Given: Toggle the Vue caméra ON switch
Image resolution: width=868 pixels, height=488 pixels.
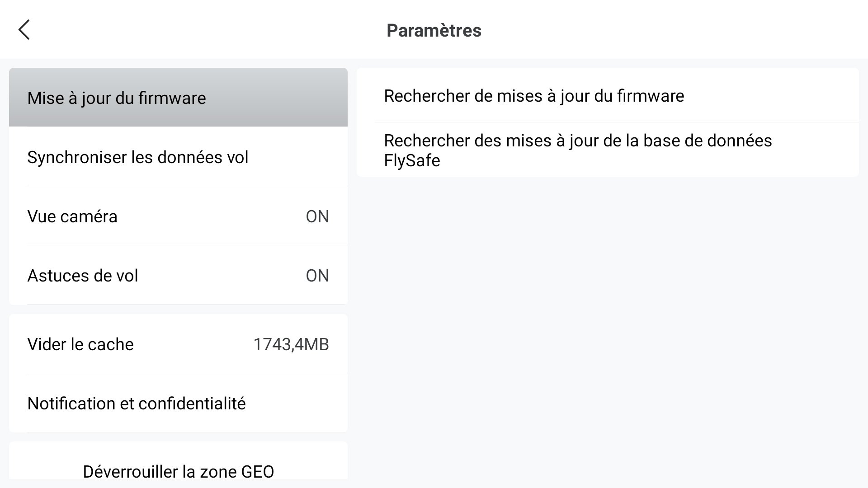Looking at the screenshot, I should [x=317, y=216].
